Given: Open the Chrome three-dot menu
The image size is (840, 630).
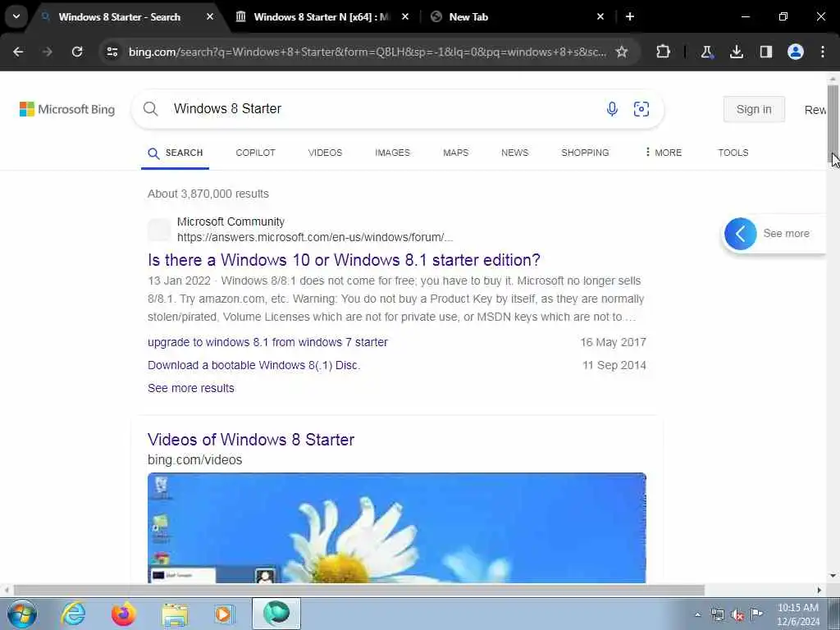Looking at the screenshot, I should pyautogui.click(x=823, y=52).
